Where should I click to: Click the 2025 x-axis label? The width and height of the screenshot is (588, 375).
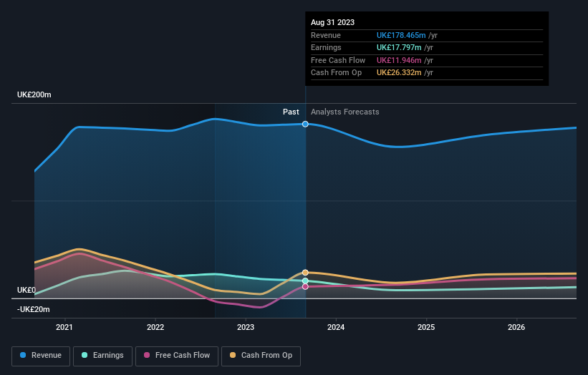[426, 327]
